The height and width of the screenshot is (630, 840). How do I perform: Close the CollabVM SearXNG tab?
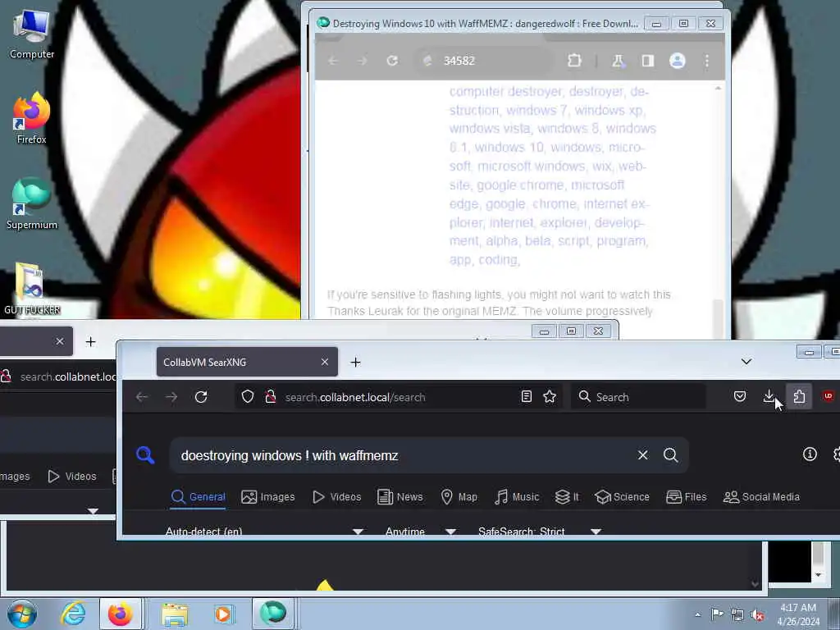(x=325, y=362)
